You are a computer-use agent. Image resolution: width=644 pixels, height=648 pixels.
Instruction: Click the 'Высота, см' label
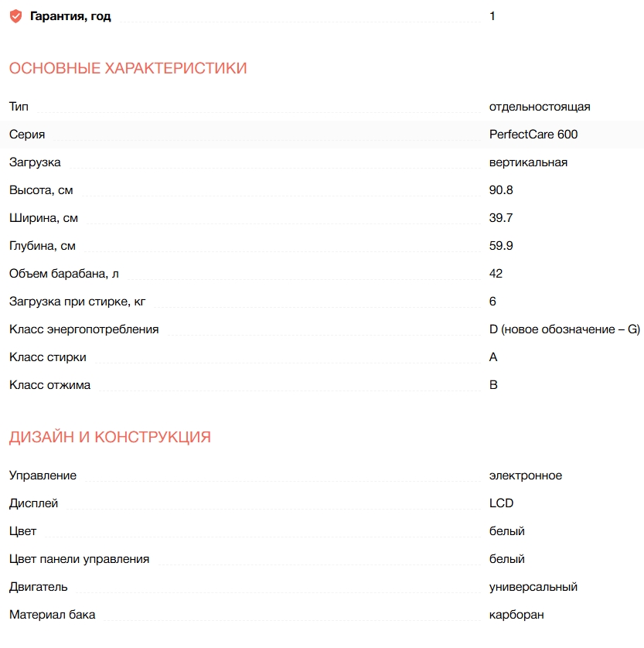pos(41,190)
